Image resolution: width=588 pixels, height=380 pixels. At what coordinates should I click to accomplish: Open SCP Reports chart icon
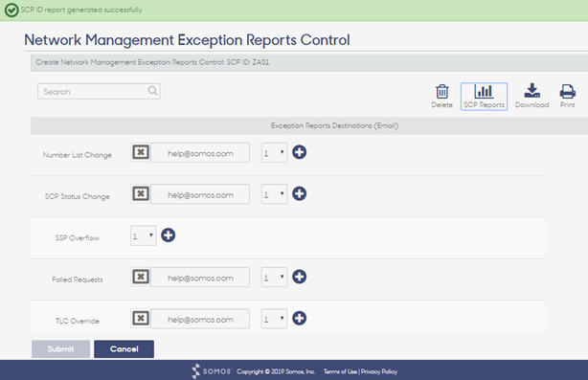484,91
